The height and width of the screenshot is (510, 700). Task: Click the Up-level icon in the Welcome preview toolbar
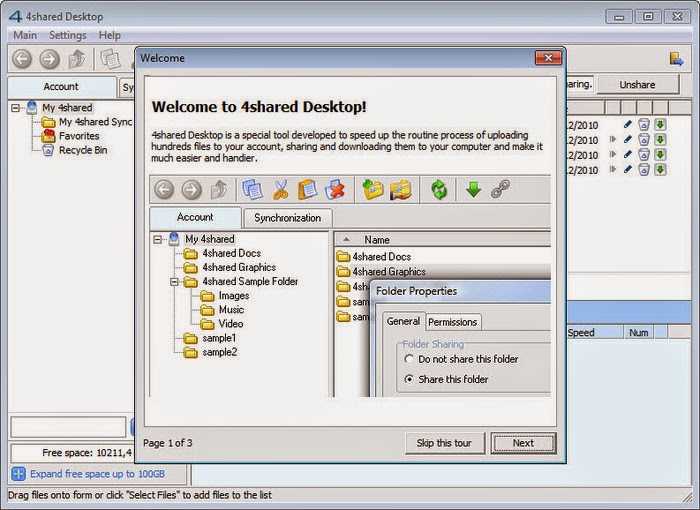click(x=218, y=189)
